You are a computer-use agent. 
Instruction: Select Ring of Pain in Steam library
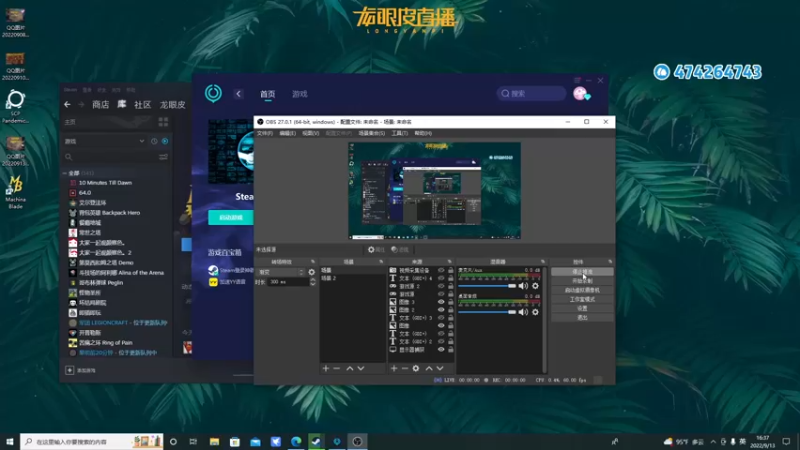(106, 342)
